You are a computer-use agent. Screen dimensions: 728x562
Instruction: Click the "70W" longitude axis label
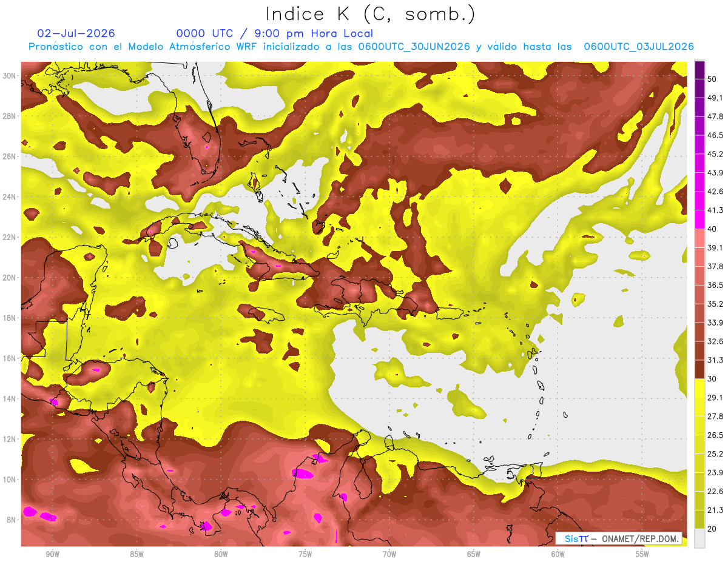389,554
